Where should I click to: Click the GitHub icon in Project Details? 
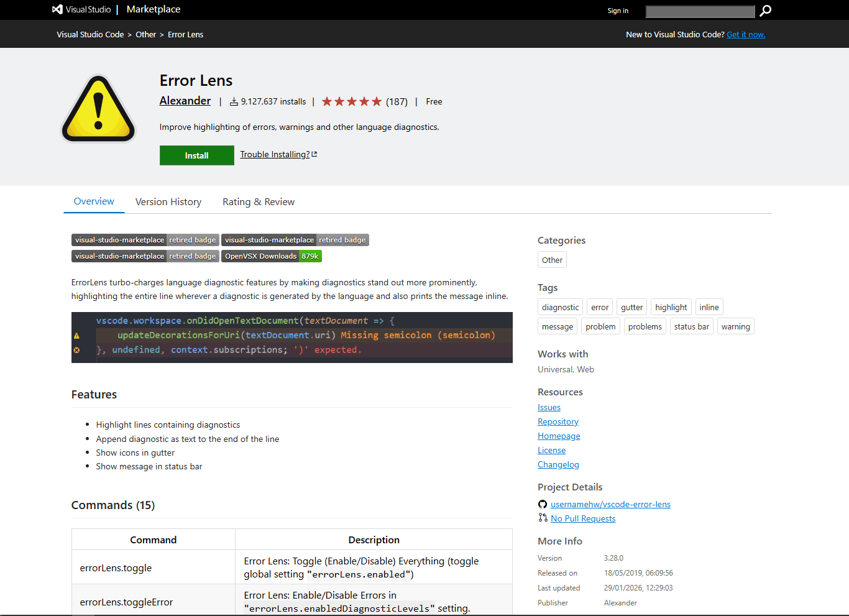543,504
